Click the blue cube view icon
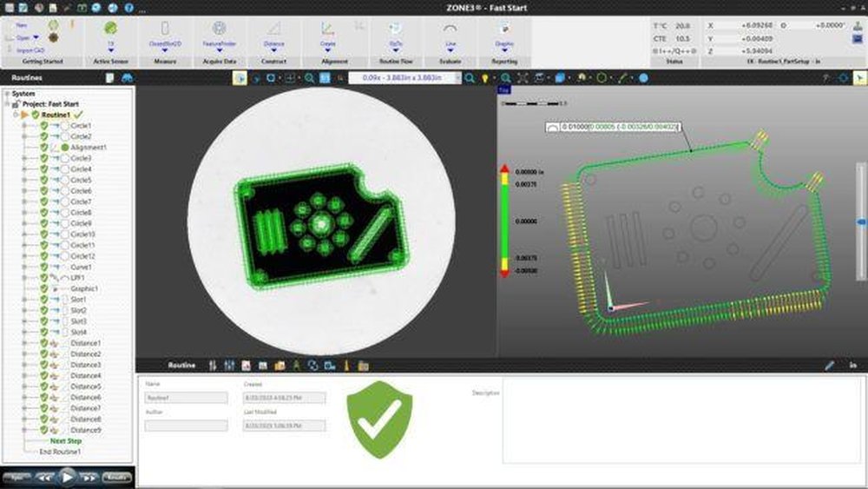Screen dimensions: 868x489 [560, 78]
